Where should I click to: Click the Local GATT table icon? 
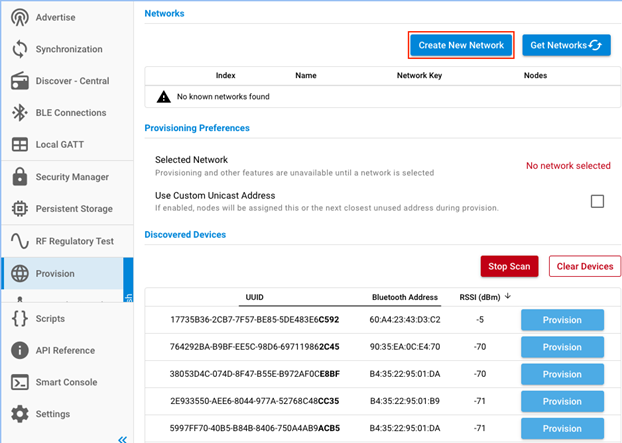[19, 145]
